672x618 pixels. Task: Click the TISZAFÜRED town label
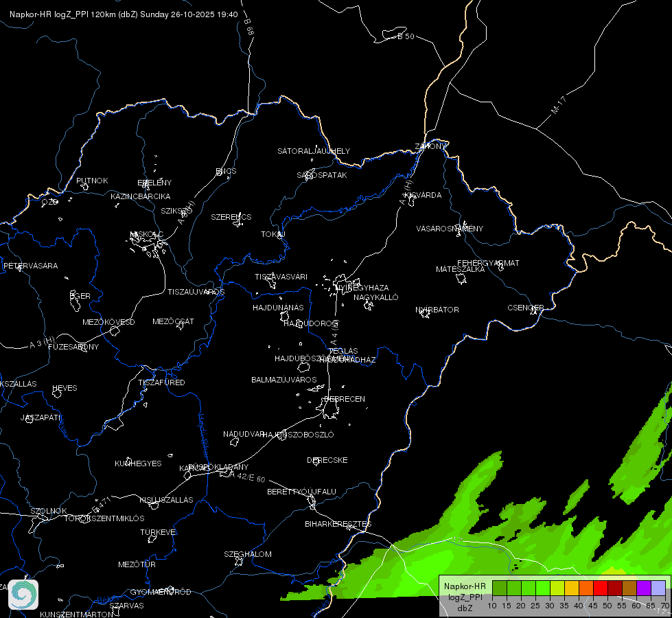tap(161, 382)
